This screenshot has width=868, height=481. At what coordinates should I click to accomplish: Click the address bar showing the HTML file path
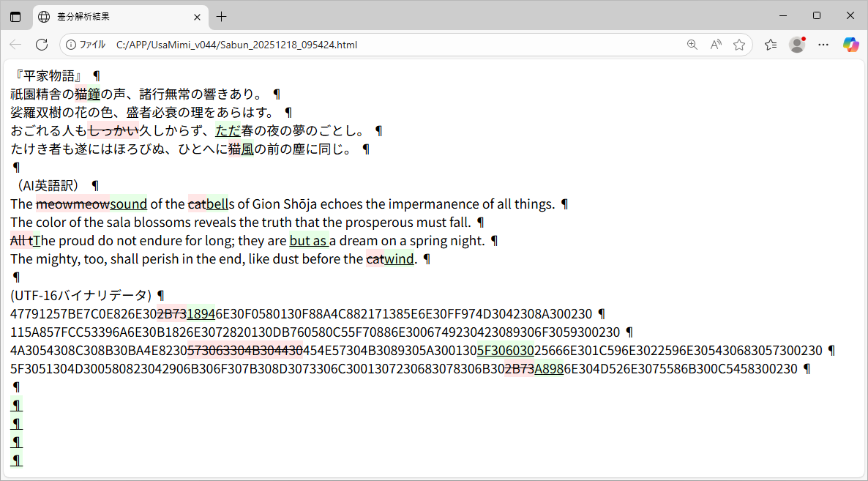click(293, 45)
